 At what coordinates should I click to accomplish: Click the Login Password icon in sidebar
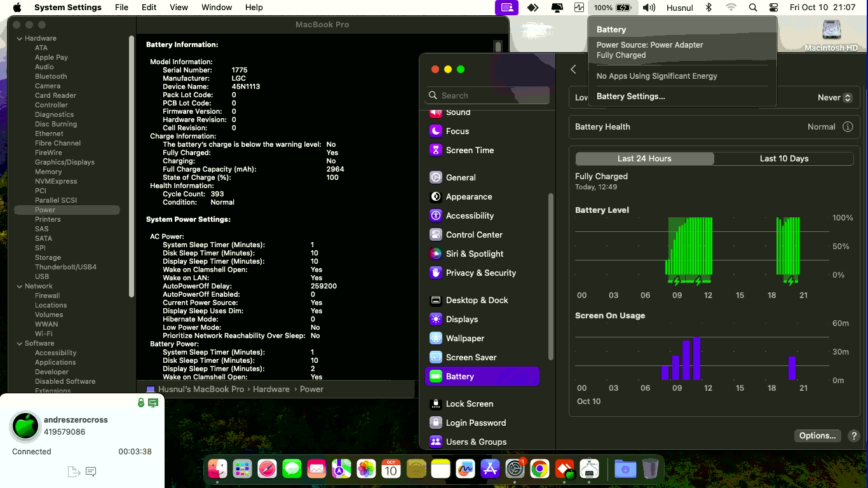435,423
